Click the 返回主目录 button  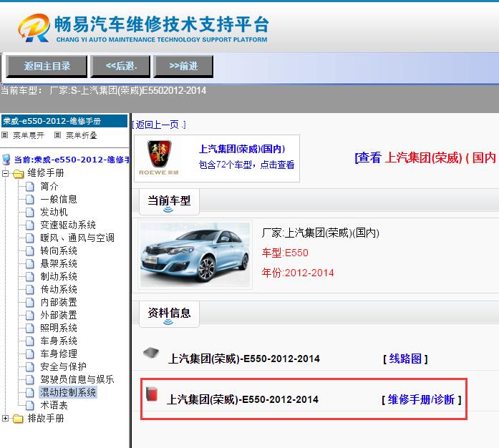pos(47,66)
